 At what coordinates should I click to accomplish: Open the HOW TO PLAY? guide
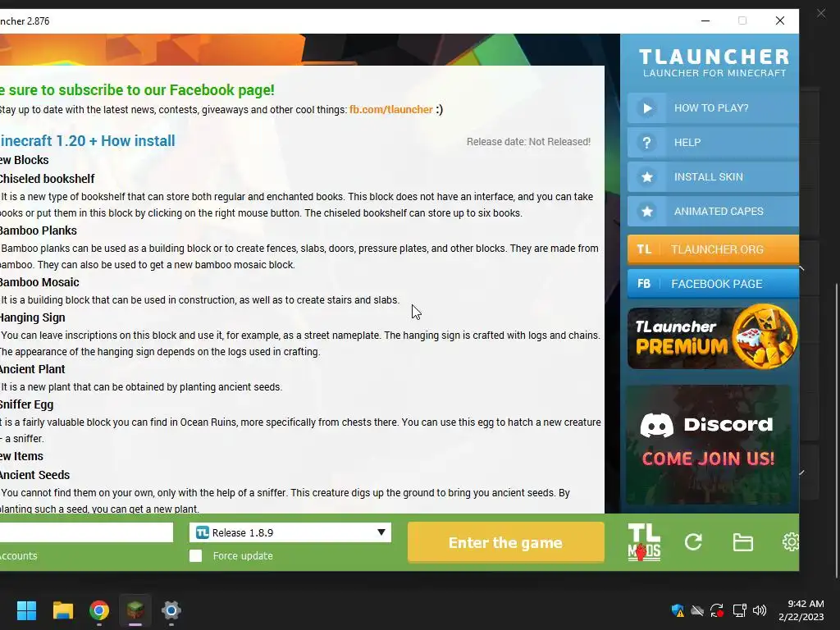coord(713,107)
